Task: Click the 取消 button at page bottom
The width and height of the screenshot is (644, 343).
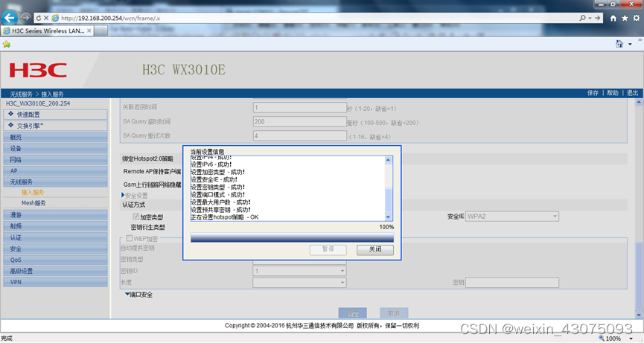Action: (393, 313)
